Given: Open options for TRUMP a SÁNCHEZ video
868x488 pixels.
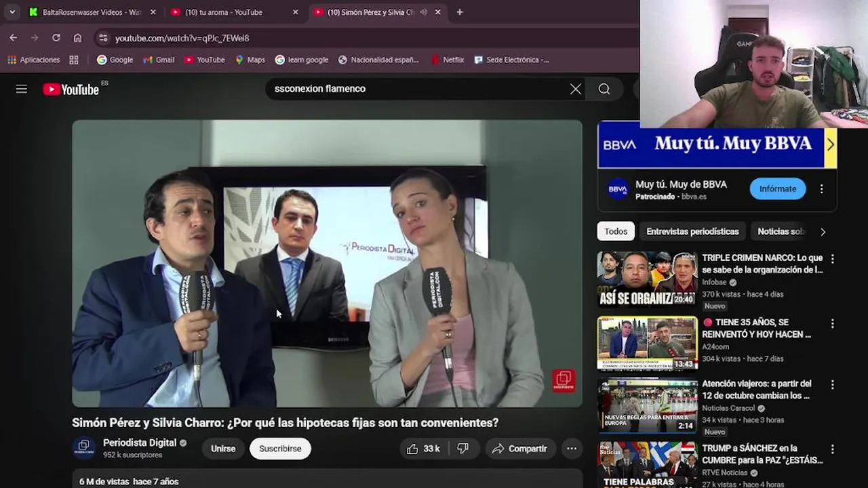Looking at the screenshot, I should click(832, 449).
